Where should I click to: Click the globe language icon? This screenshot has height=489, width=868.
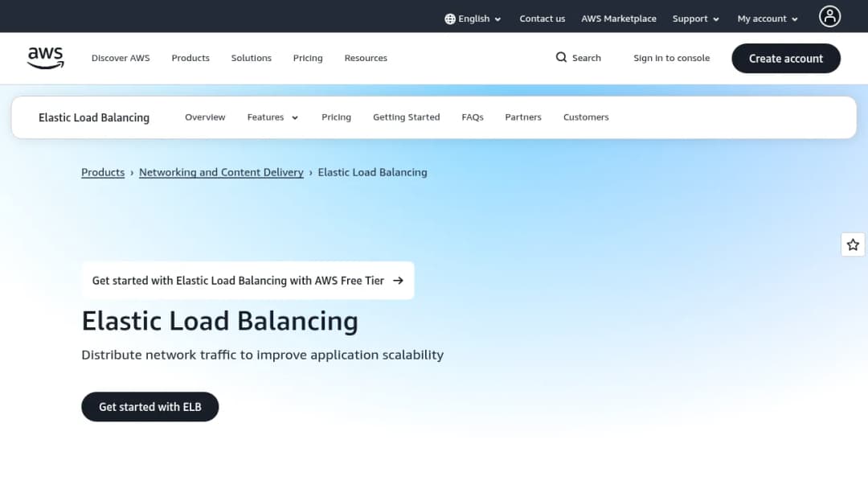point(450,18)
